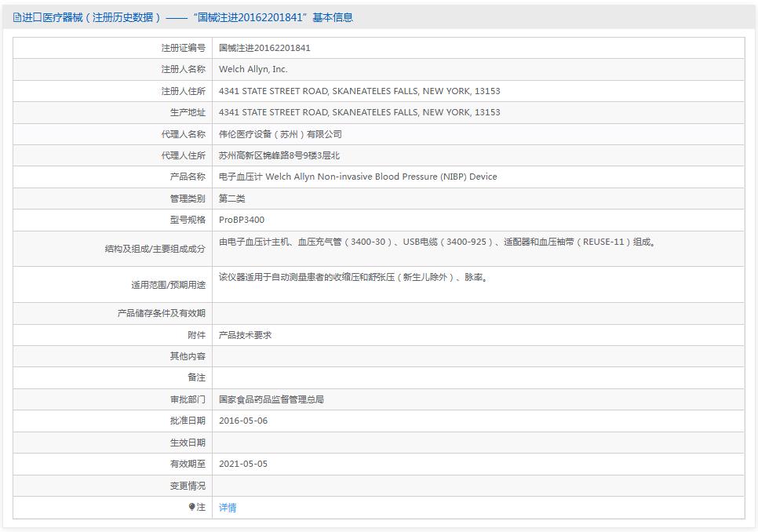Click the 结构及组成 composition description text
Viewport: 758px width, 532px height.
[x=437, y=242]
